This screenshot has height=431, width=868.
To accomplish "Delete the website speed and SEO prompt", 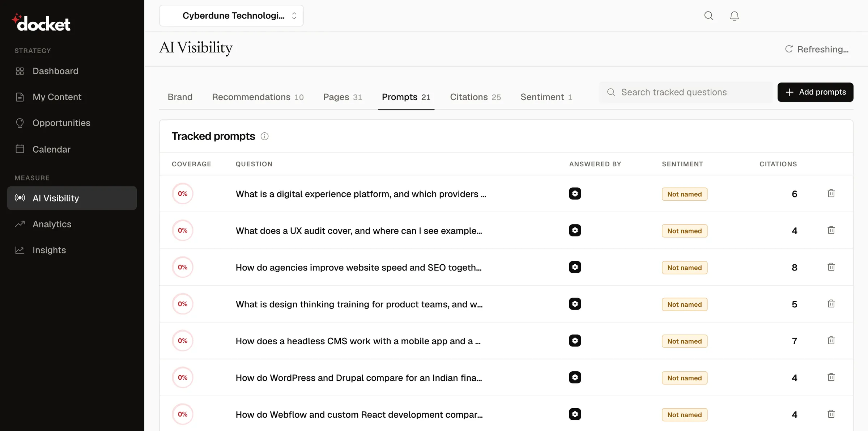I will [x=831, y=267].
